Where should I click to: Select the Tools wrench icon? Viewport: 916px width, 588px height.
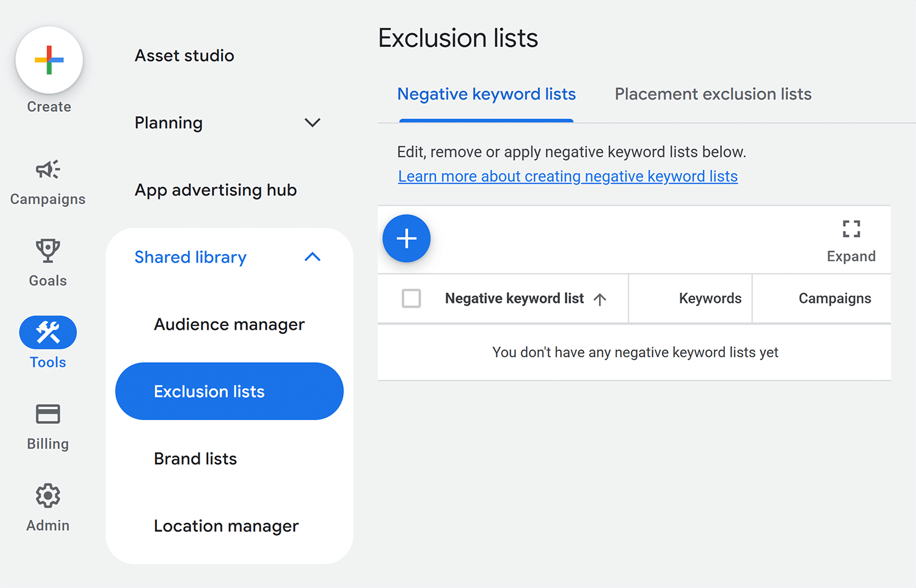48,332
